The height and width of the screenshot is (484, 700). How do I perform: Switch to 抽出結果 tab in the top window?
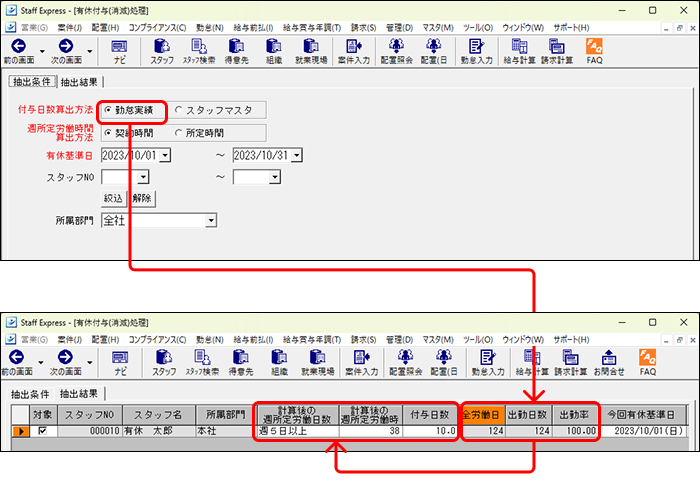(79, 82)
